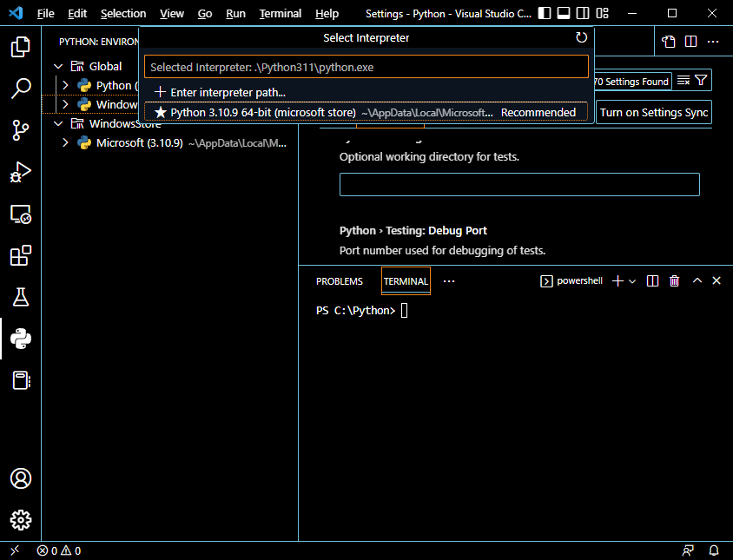Open the Explorer view in activity bar

tap(21, 46)
